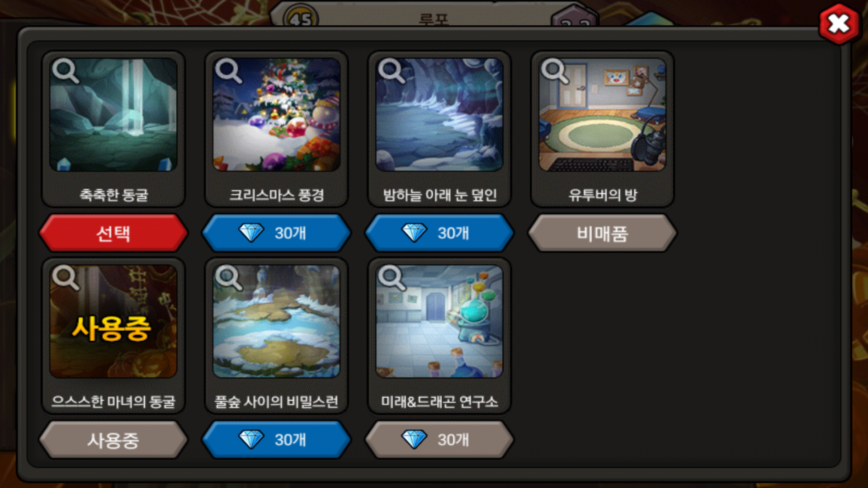Open the 유튜버의 방 room thumbnail
868x488 pixels.
click(x=602, y=114)
